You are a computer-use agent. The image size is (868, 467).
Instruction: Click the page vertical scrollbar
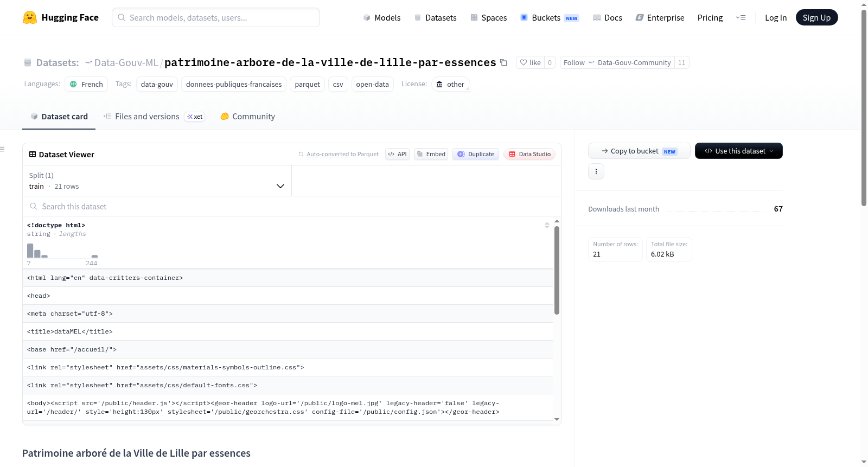[864, 107]
